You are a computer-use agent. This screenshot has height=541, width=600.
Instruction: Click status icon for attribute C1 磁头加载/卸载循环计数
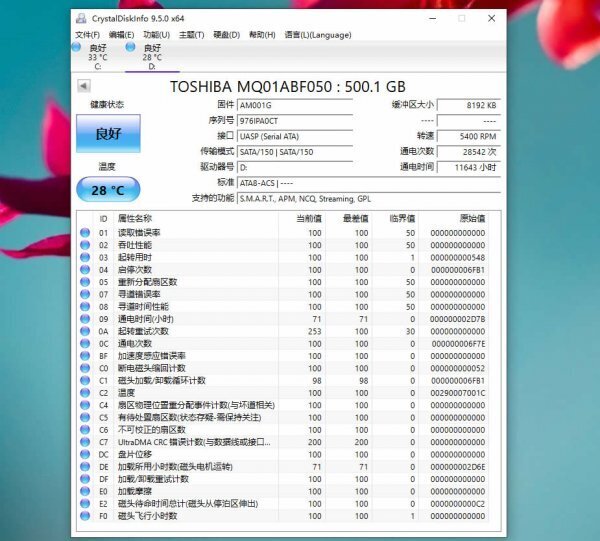click(85, 380)
